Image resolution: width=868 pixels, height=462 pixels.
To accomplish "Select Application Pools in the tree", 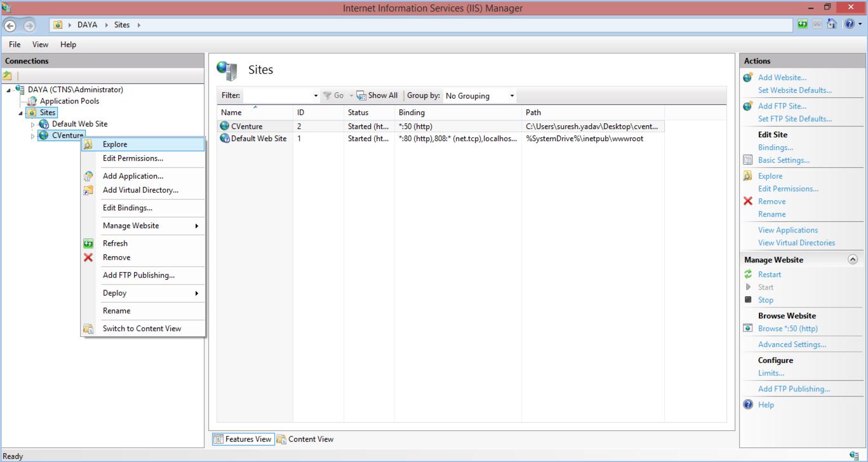I will (69, 101).
